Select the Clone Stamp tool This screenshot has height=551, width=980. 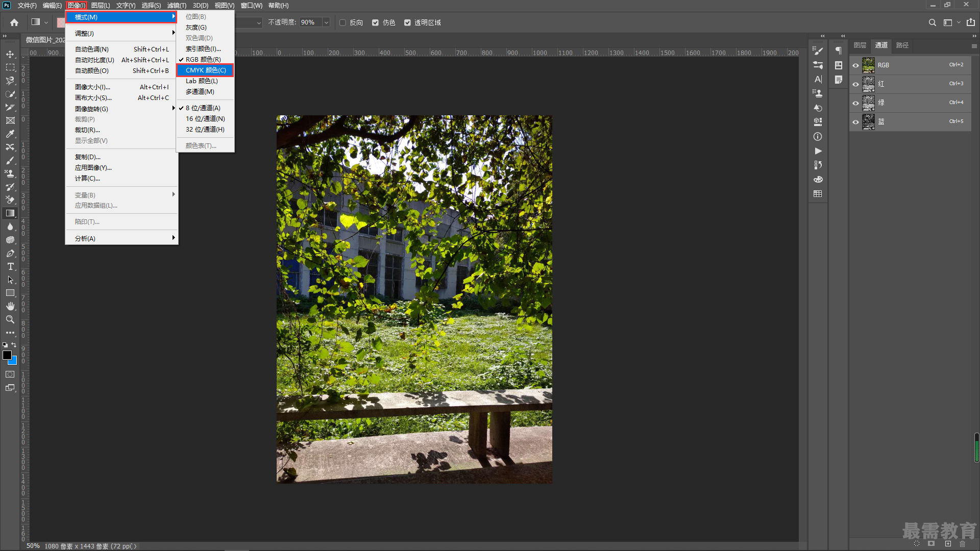point(10,173)
